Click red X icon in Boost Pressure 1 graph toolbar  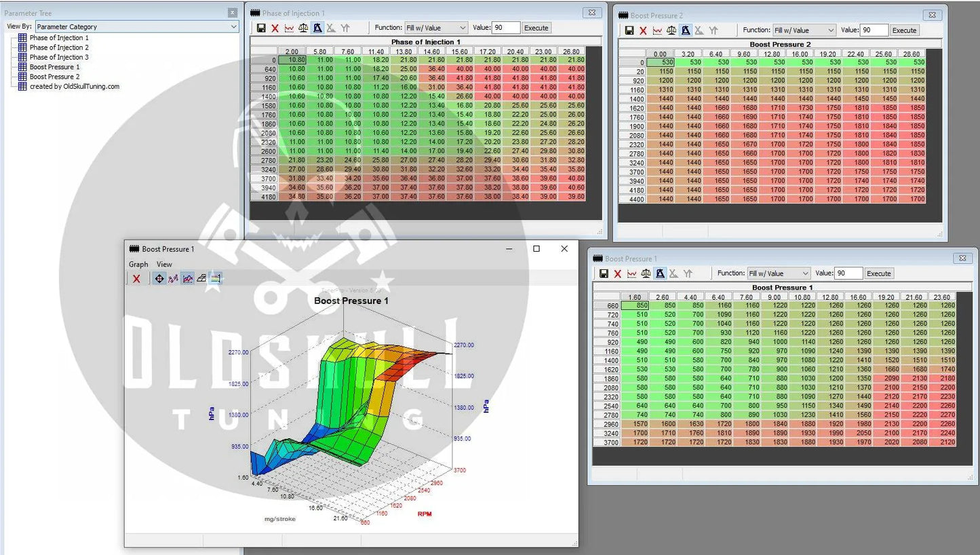136,278
